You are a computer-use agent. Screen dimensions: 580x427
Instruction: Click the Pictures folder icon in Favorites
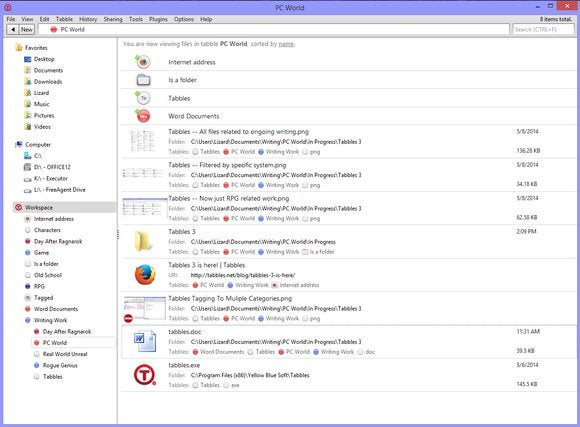coord(27,115)
